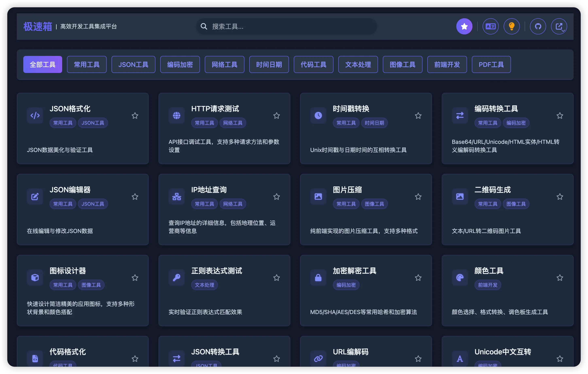The height and width of the screenshot is (374, 588).
Task: Open the 编码加密 category tab
Action: [x=180, y=64]
